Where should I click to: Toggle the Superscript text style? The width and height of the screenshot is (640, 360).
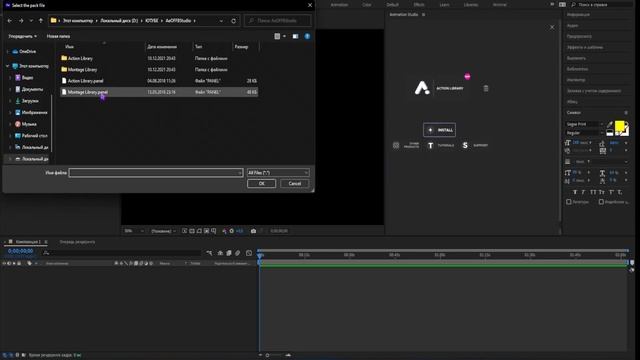click(611, 192)
